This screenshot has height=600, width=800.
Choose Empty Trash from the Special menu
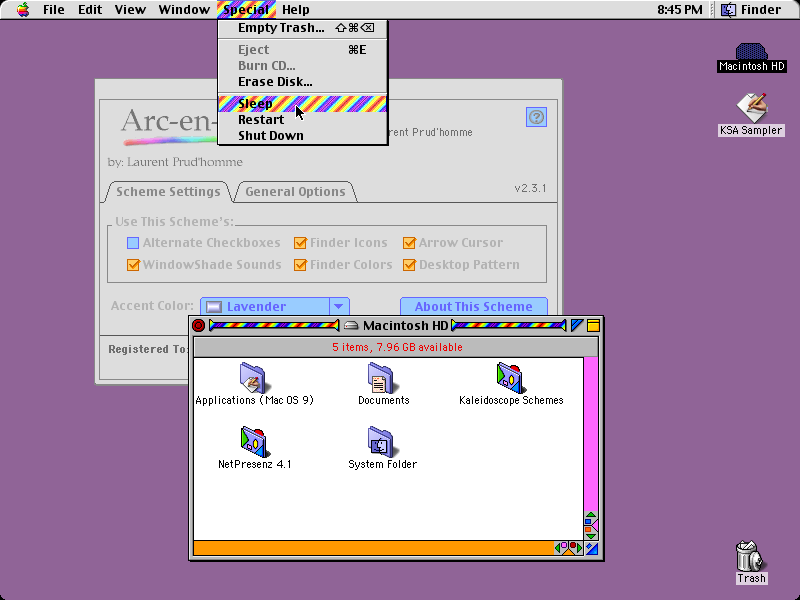click(302, 28)
